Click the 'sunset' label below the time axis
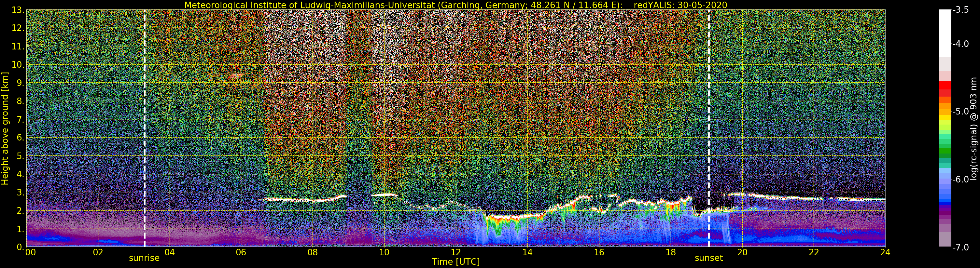This screenshot has height=268, width=980. [709, 258]
